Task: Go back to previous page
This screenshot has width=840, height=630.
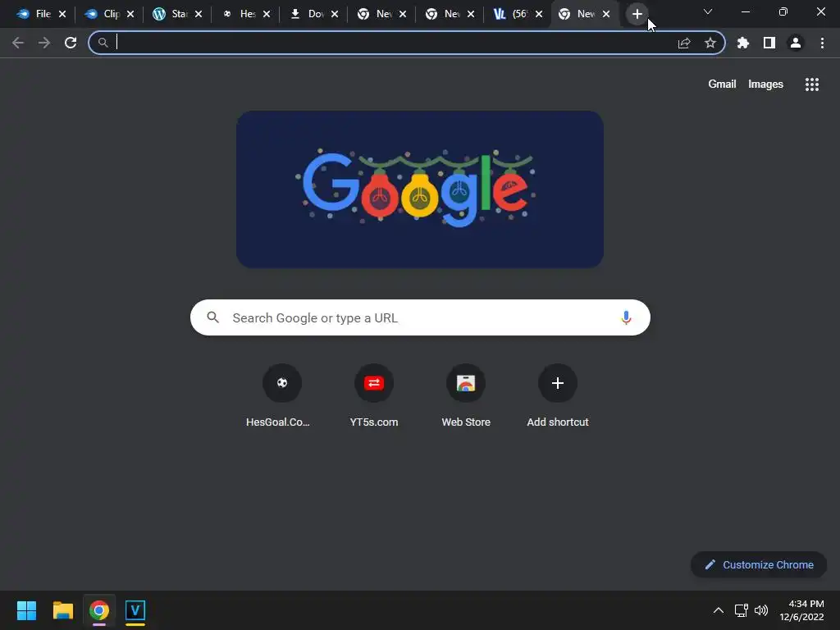Action: (18, 43)
